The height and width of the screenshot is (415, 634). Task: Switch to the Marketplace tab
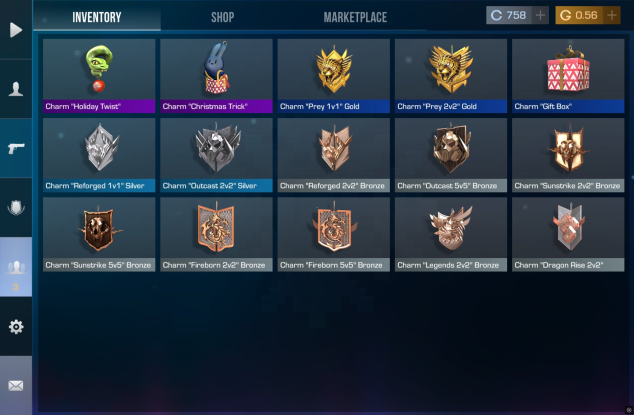(x=355, y=17)
